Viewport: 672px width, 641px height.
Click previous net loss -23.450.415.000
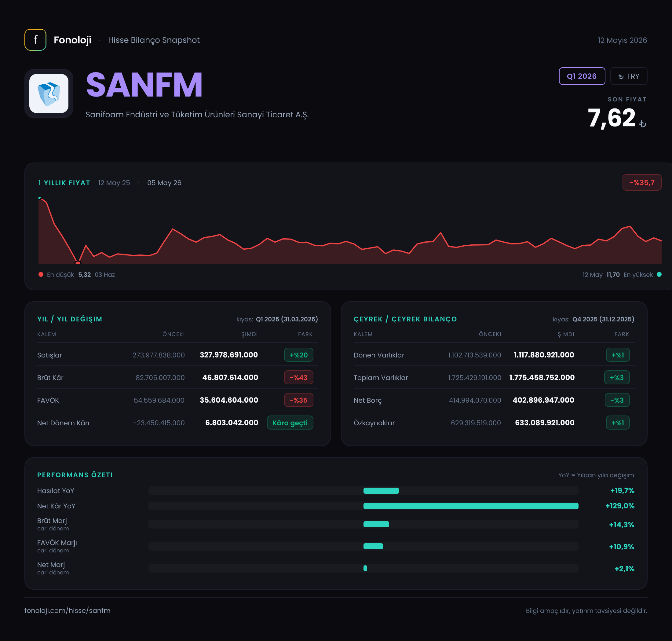159,423
